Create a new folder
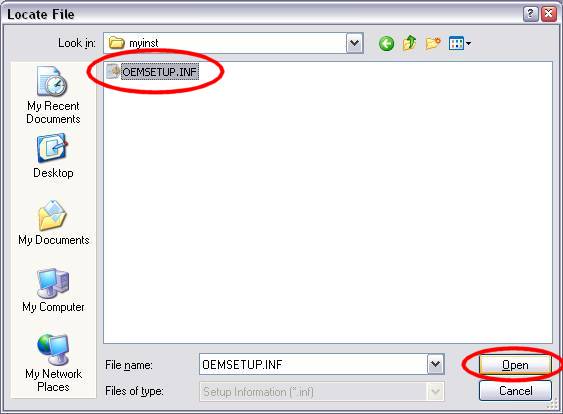Image resolution: width=563 pixels, height=414 pixels. [x=433, y=43]
